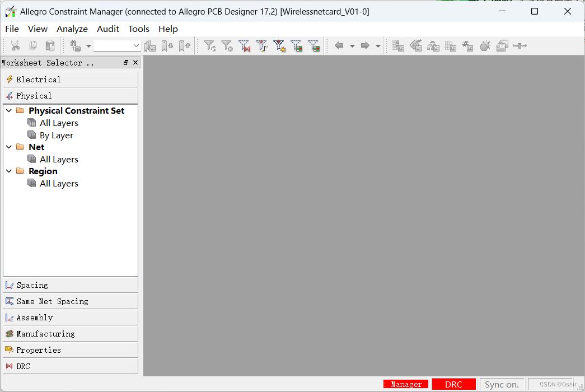Open the Analyze menu
Viewport: 585px width, 392px height.
(72, 29)
